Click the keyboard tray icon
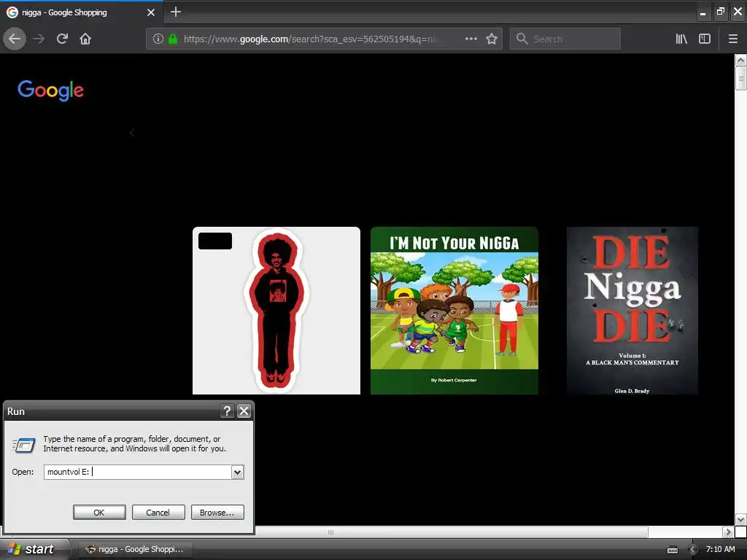The height and width of the screenshot is (560, 747). click(x=672, y=550)
